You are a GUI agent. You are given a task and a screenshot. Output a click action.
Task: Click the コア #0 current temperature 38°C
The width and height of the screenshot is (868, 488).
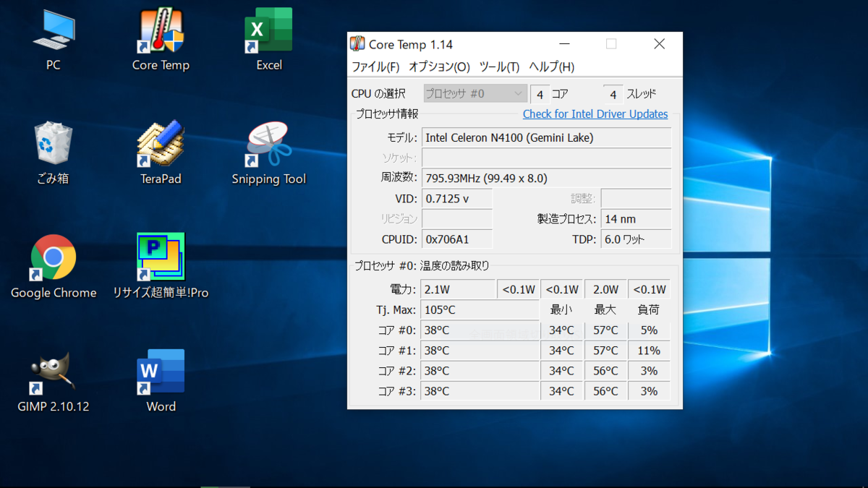(480, 330)
